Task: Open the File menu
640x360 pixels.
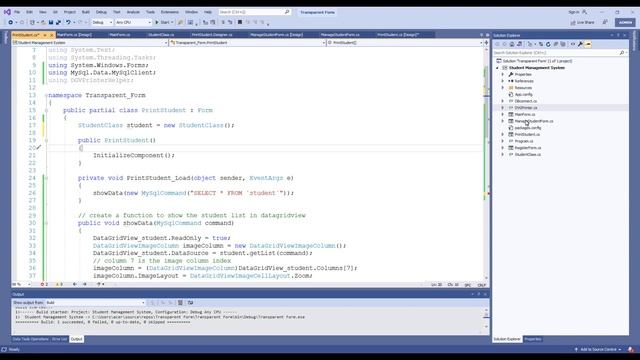Action: (x=17, y=12)
